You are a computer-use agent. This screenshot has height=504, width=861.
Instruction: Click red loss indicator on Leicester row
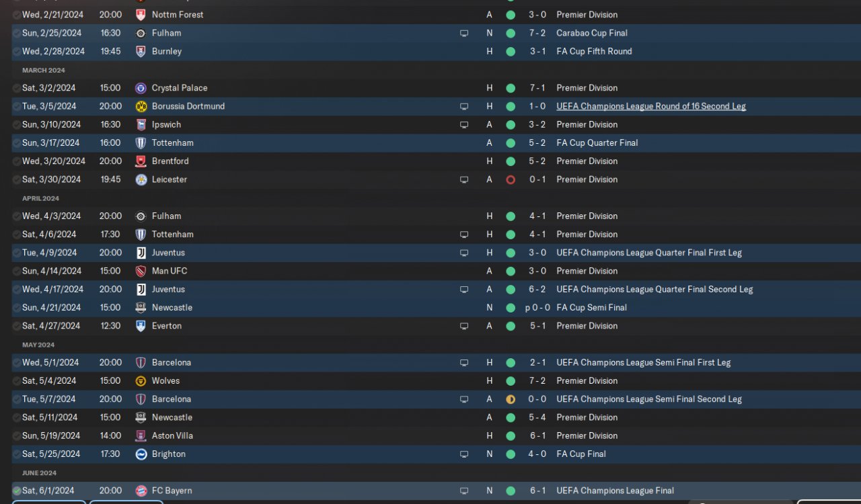click(511, 179)
